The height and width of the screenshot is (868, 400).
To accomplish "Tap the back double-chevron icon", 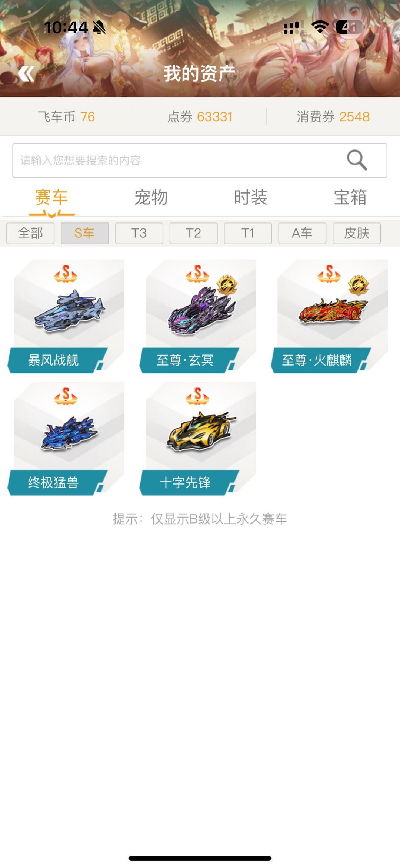I will tap(26, 74).
